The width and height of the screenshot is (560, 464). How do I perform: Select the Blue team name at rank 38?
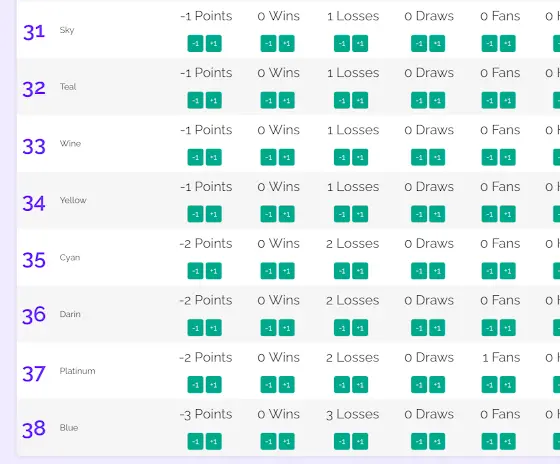[x=69, y=428]
